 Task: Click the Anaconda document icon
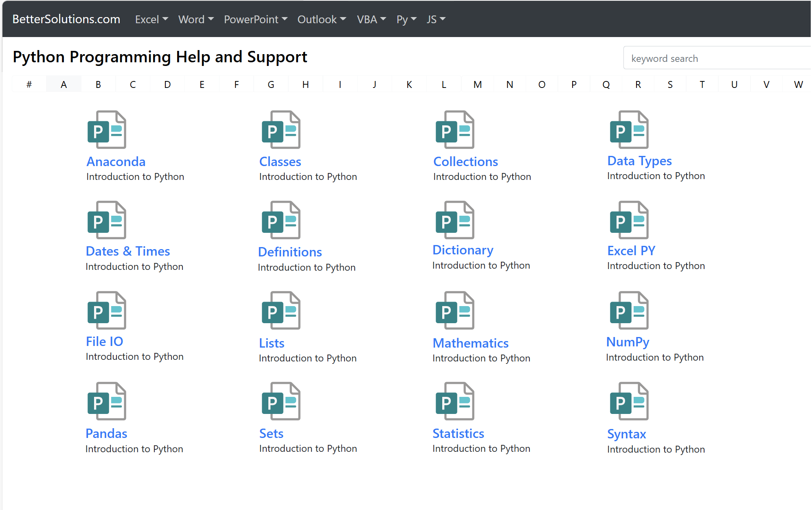tap(107, 129)
